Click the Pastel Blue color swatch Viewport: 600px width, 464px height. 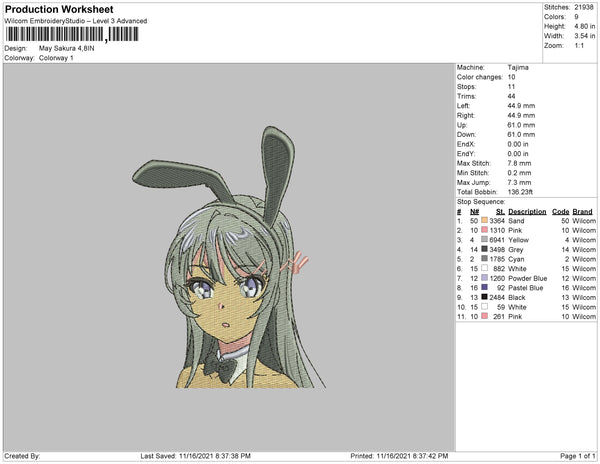click(x=484, y=287)
